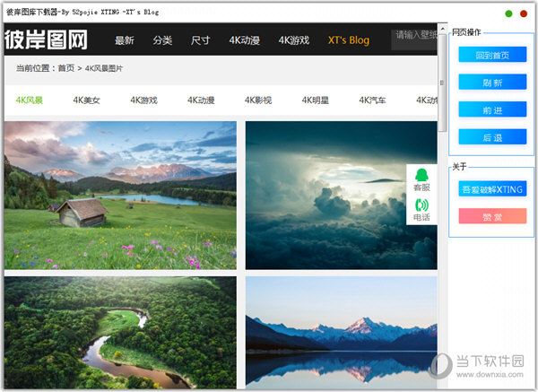
Task: Click the 吾爱破解XTING button
Action: 492,189
